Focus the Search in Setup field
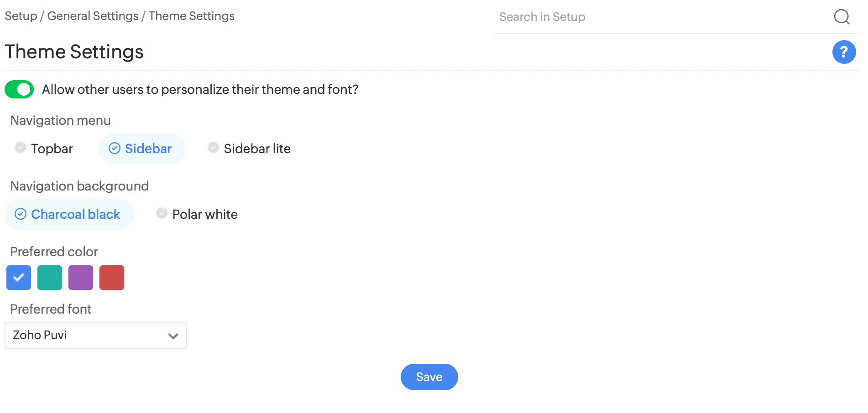 662,17
